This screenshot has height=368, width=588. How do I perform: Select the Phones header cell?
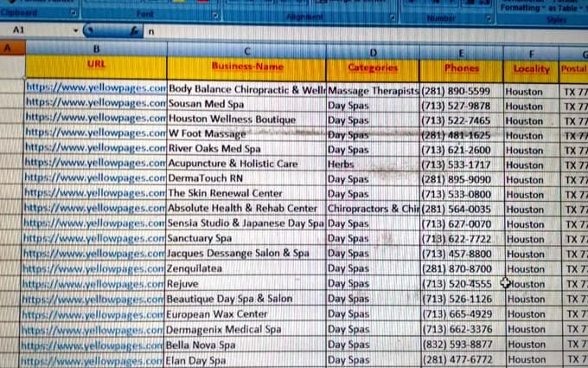tap(461, 71)
